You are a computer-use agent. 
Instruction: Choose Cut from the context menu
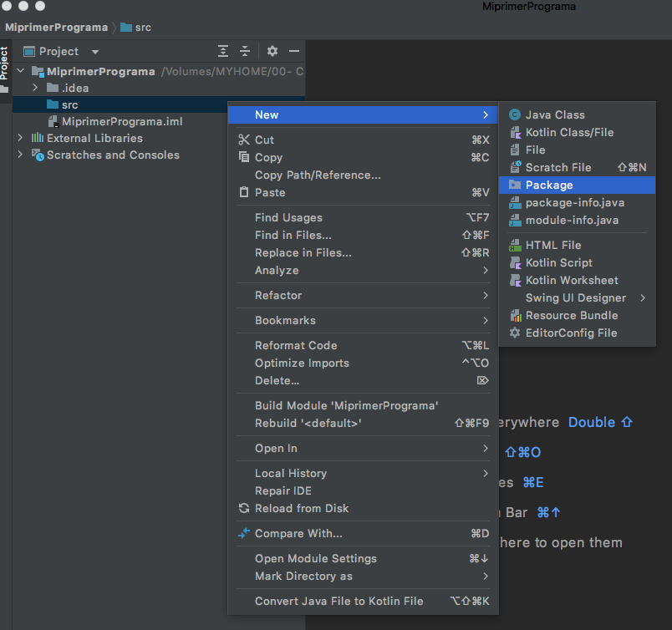coord(363,140)
